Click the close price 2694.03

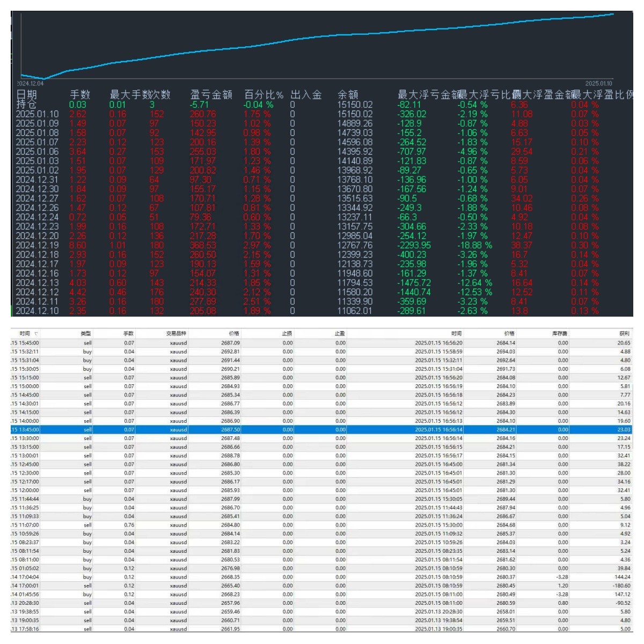pos(506,352)
